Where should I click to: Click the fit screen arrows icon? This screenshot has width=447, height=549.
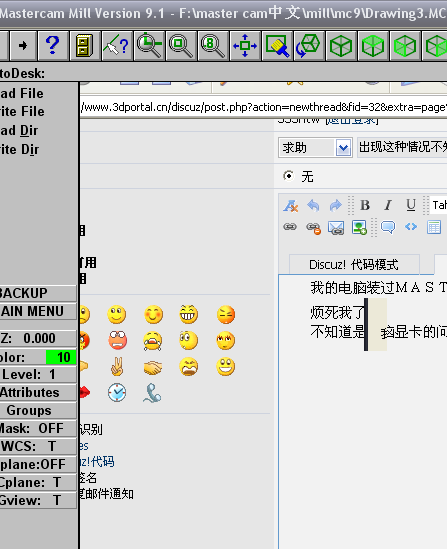coord(245,46)
